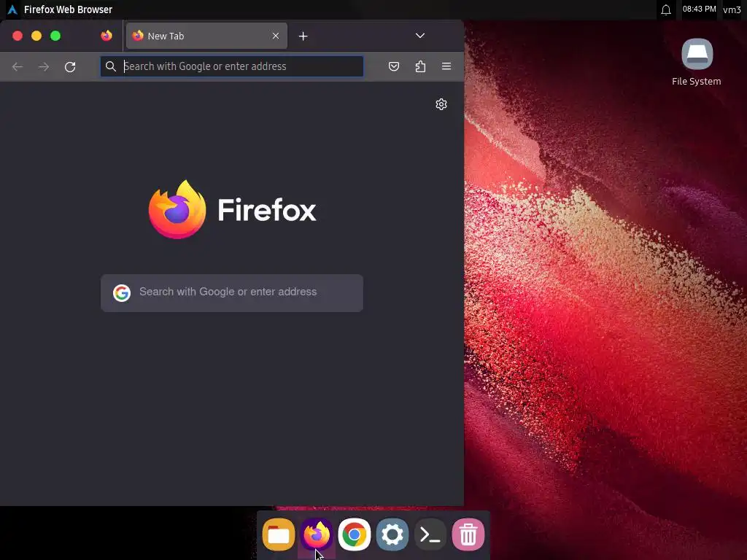
Task: Open Firefox View pinned icon
Action: click(107, 36)
